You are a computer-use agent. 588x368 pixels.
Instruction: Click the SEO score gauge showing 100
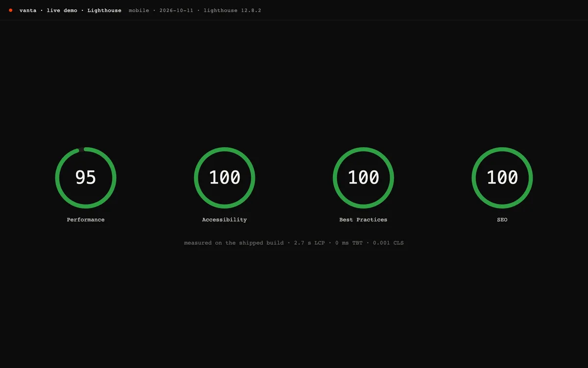502,178
